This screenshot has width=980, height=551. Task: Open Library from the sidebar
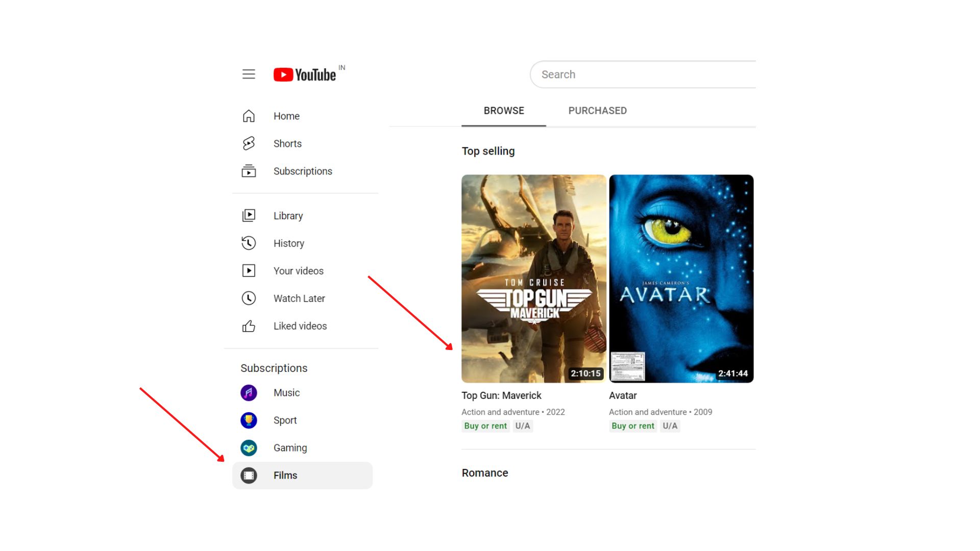[288, 215]
